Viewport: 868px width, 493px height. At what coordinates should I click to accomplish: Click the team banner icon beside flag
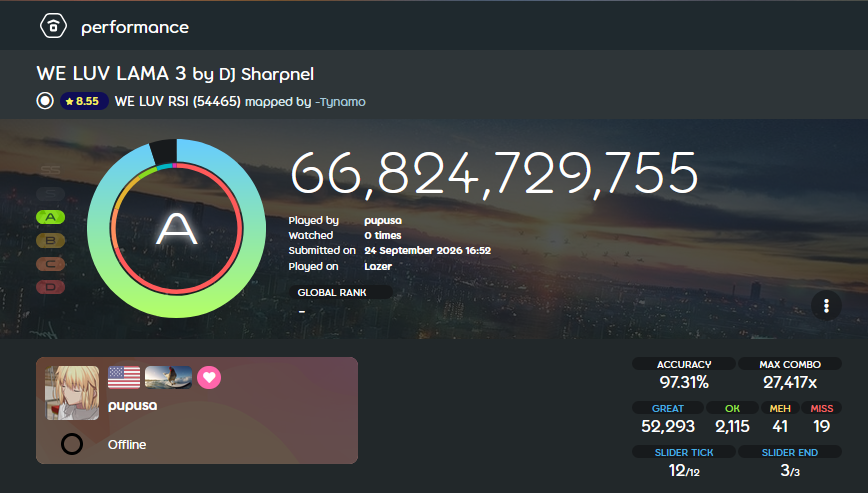(x=168, y=377)
